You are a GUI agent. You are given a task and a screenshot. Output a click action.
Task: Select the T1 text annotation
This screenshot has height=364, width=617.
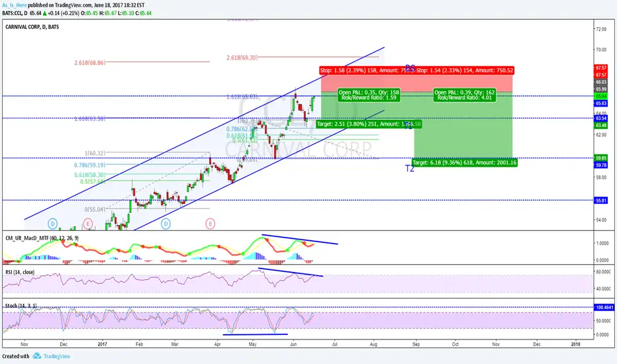408,126
